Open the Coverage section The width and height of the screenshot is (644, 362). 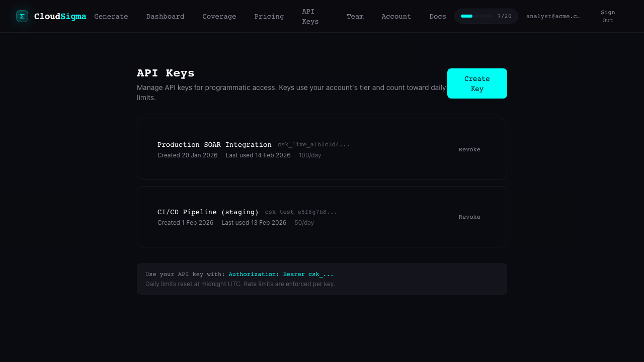click(x=219, y=16)
